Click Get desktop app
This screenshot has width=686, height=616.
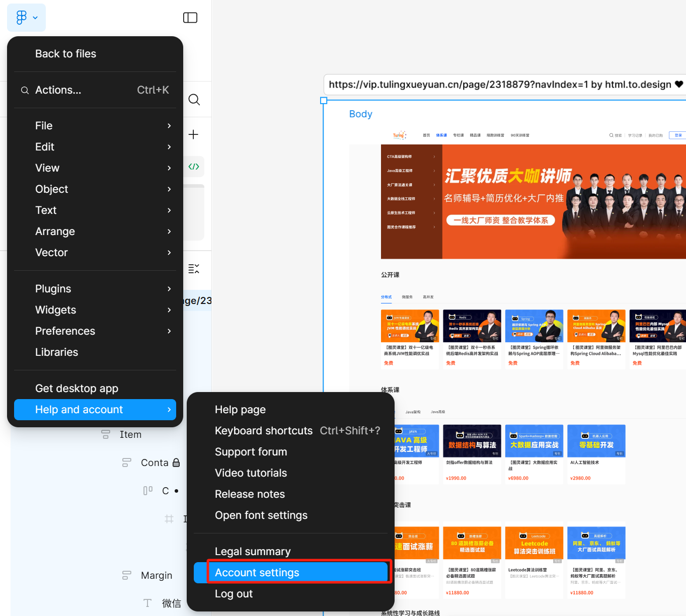tap(77, 388)
